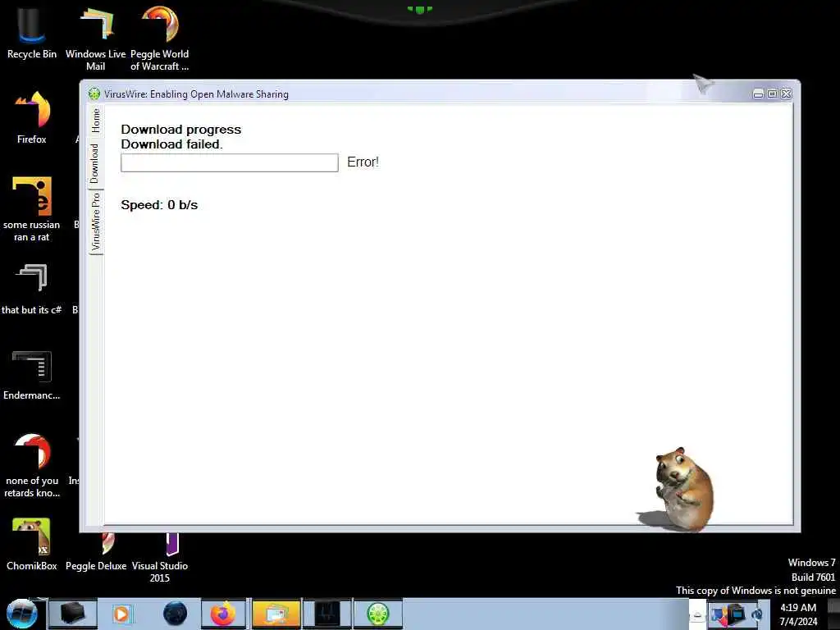Screen dimensions: 840x630
Task: Open the black folder taskbar icon
Action: [x=73, y=614]
